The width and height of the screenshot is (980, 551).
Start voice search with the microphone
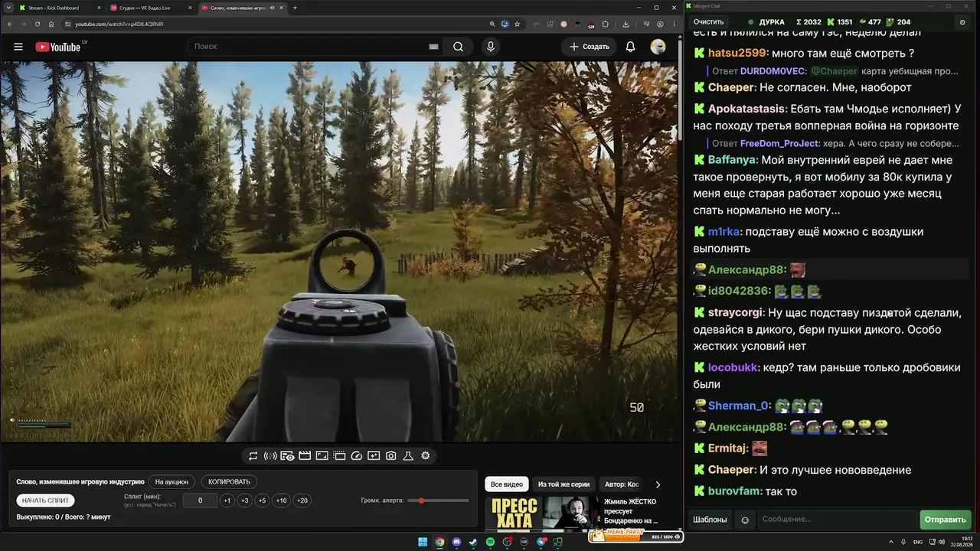[491, 47]
